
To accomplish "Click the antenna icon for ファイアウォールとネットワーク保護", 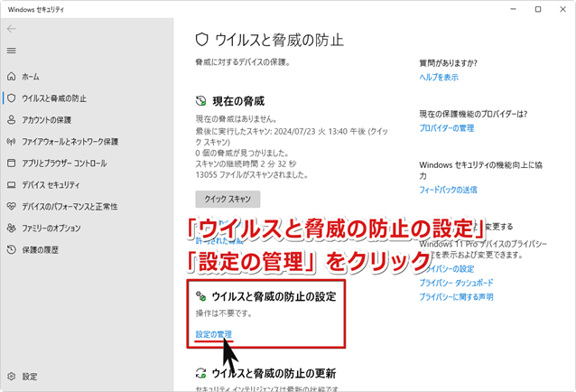I will (x=12, y=142).
